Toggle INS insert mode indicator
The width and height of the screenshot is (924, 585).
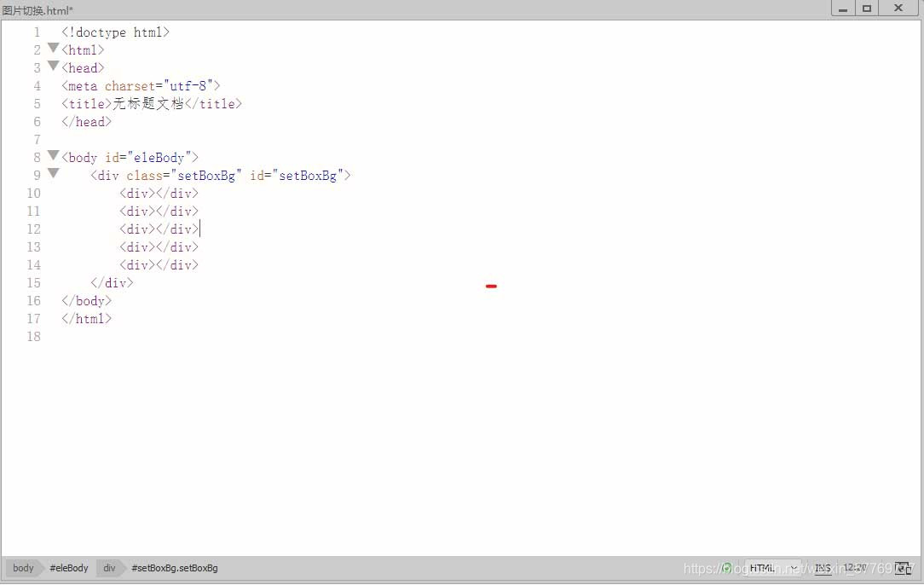(x=823, y=568)
